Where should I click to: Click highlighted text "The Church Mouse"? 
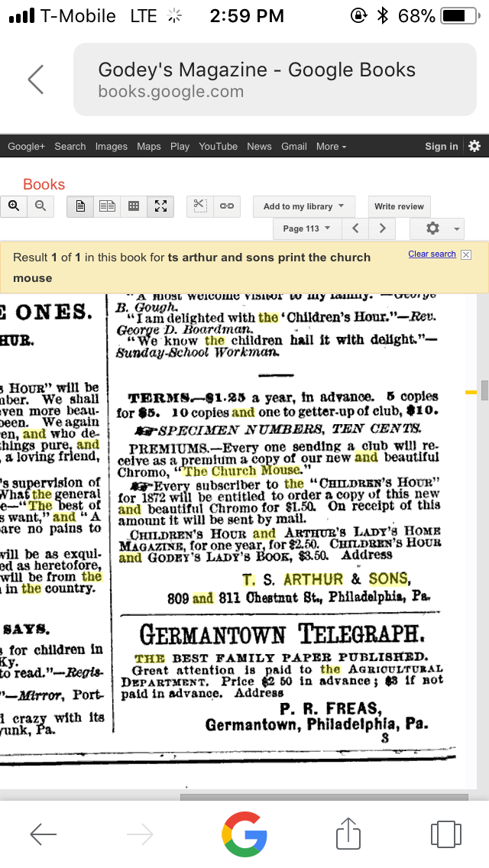pyautogui.click(x=242, y=471)
